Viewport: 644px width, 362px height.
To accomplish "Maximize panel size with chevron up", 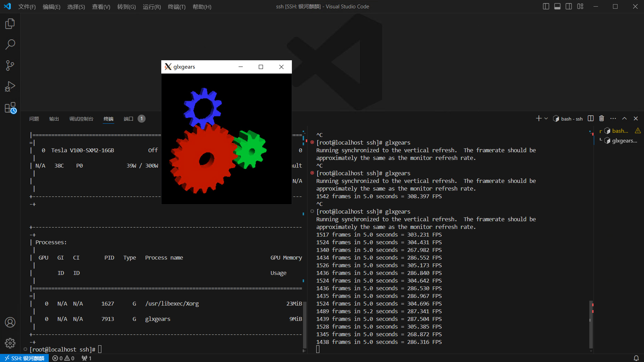I will [x=624, y=118].
